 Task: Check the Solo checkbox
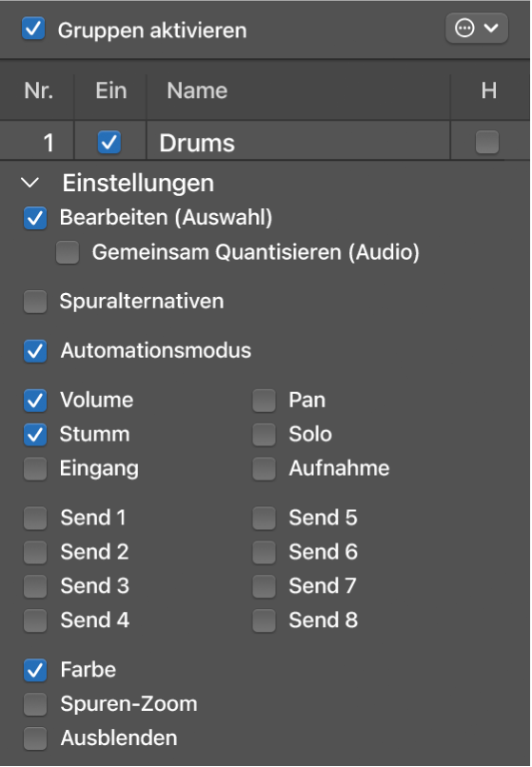point(264,435)
